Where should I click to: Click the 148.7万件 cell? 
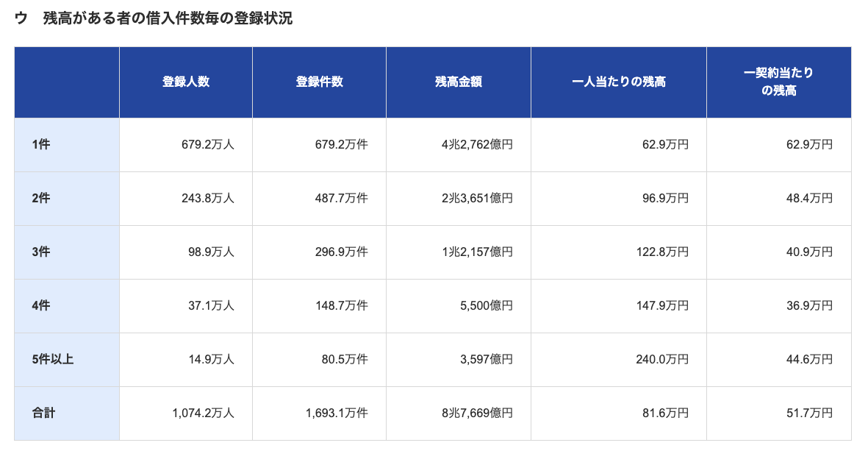coord(320,306)
